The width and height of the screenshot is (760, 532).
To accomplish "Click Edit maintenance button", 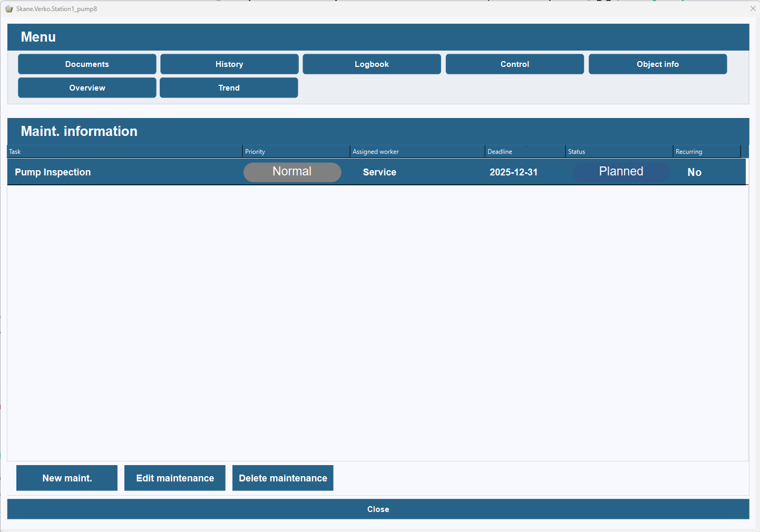I will 175,478.
